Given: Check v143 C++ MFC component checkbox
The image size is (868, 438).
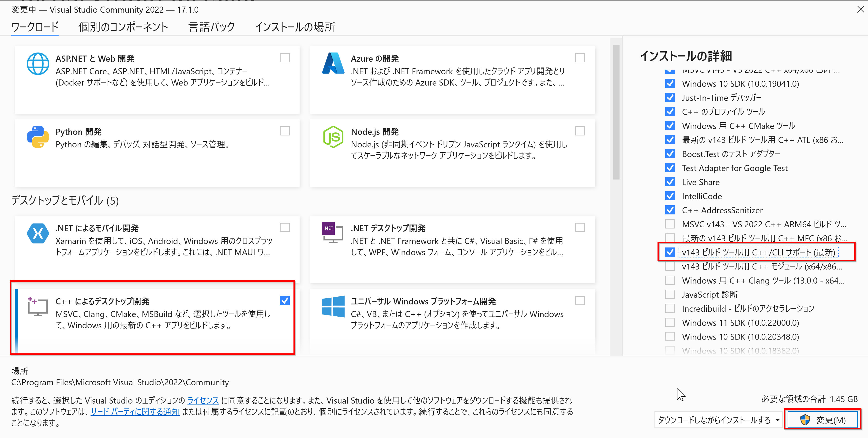Looking at the screenshot, I should (x=670, y=238).
